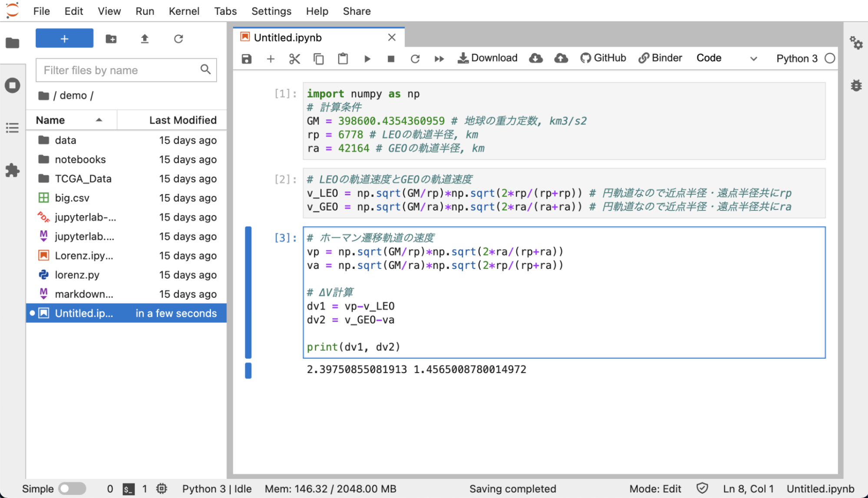Screen dimensions: 868x498
Task: Upload files using the upload arrow icon
Action: coord(145,39)
